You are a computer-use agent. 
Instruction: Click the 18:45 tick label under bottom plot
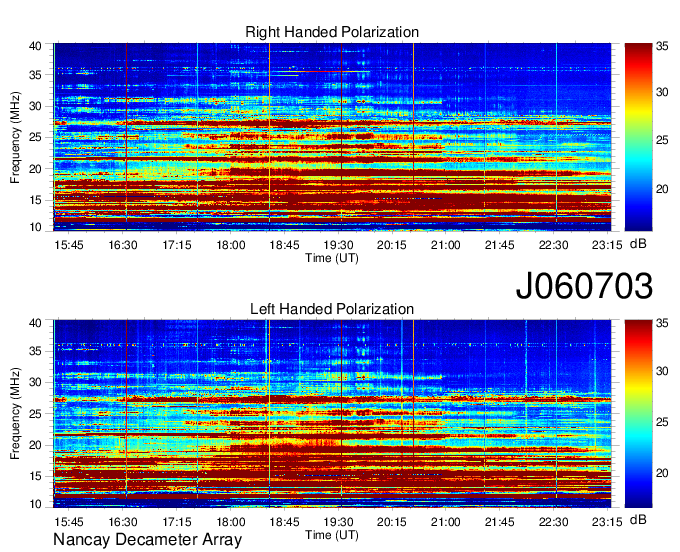pyautogui.click(x=284, y=522)
